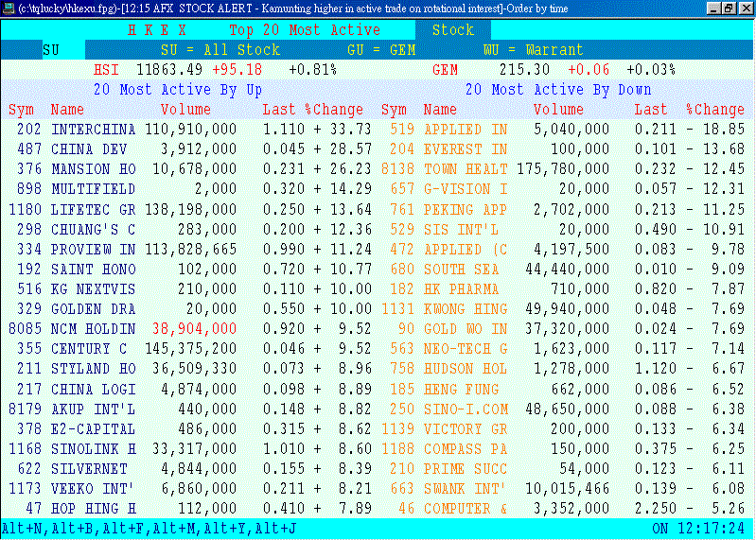
Task: Click GEM value 215.30
Action: click(x=524, y=70)
